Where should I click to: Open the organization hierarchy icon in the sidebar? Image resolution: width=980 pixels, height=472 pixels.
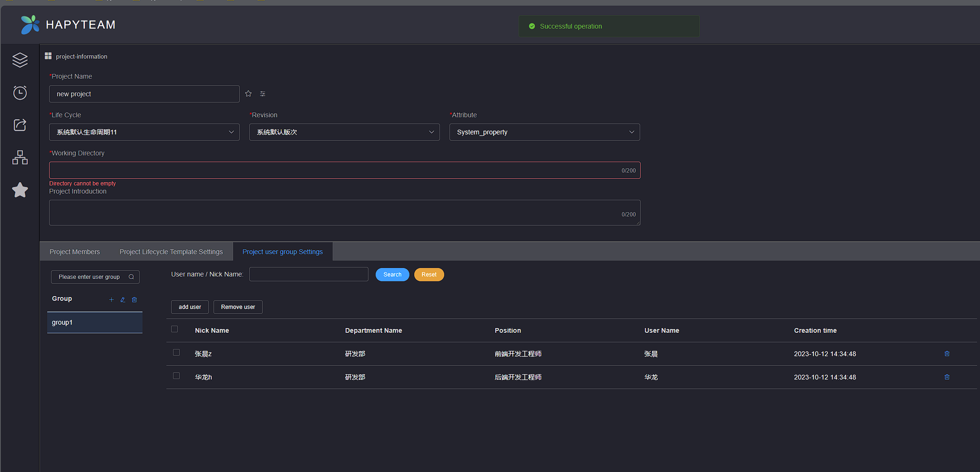coord(20,157)
